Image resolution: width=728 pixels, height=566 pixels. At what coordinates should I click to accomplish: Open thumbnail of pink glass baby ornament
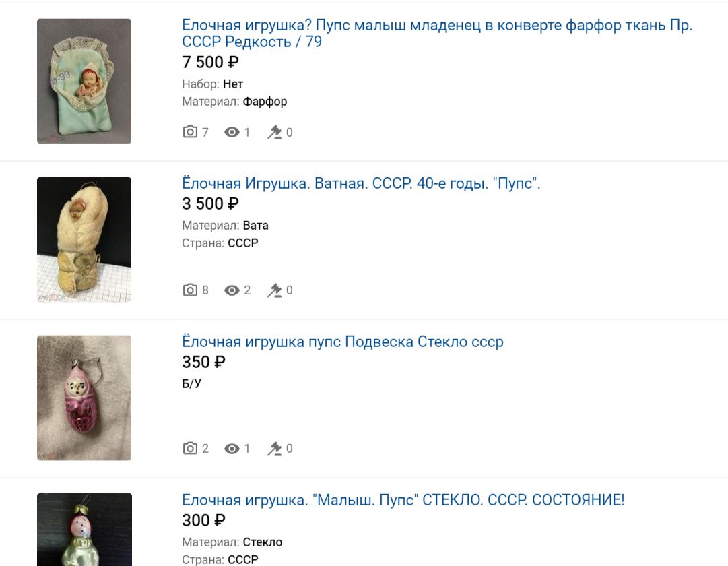click(84, 398)
